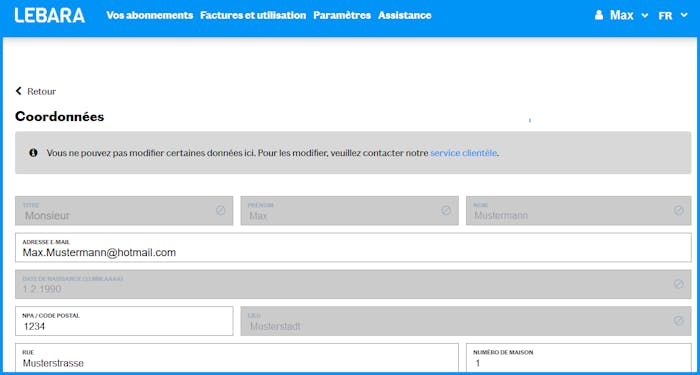Click the locked icon in the Lieu field
This screenshot has height=375, width=700.
679,321
